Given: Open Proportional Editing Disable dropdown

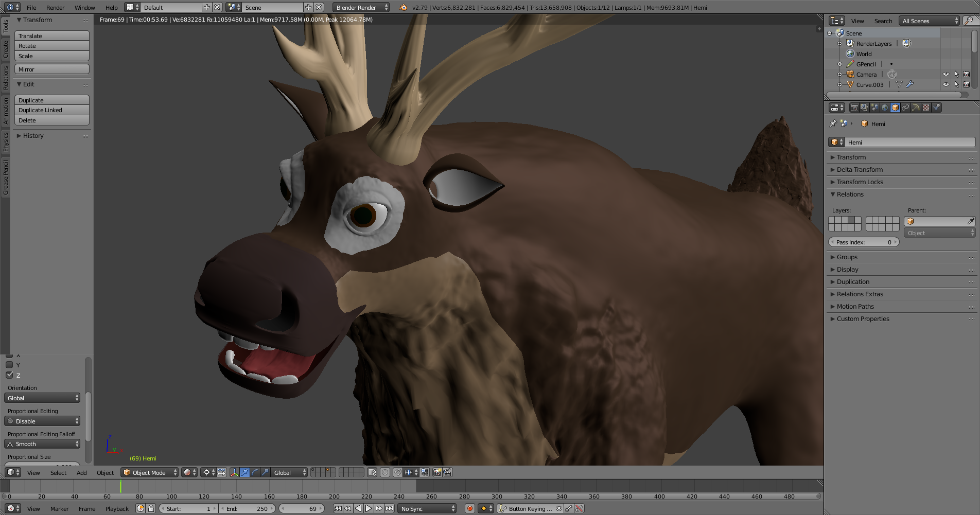Looking at the screenshot, I should coord(42,421).
